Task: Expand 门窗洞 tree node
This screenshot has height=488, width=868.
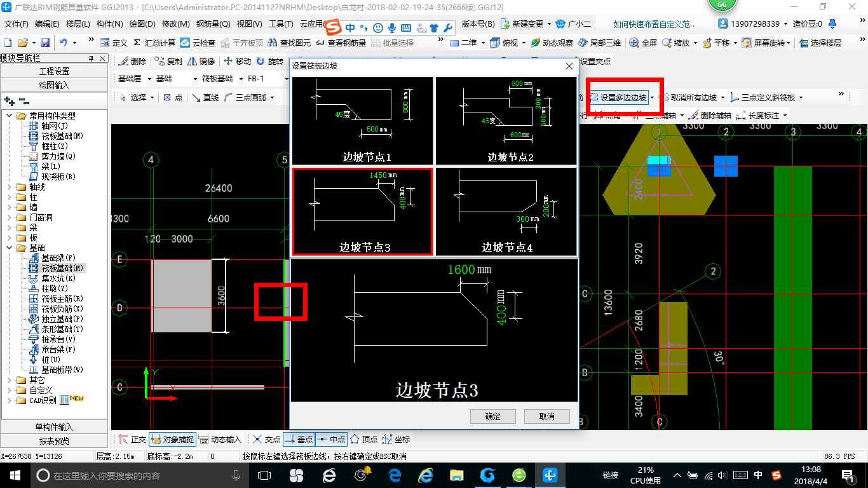Action: coord(10,217)
